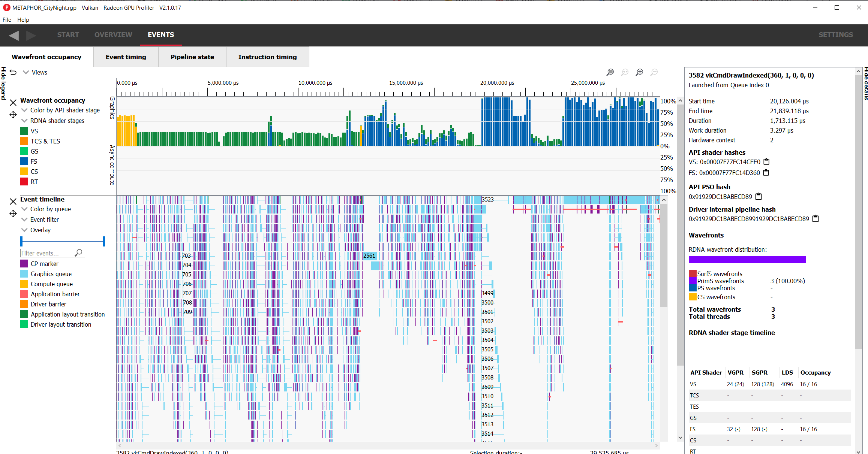Close the Wavefront occupancy pane
868x454 pixels.
pyautogui.click(x=13, y=103)
